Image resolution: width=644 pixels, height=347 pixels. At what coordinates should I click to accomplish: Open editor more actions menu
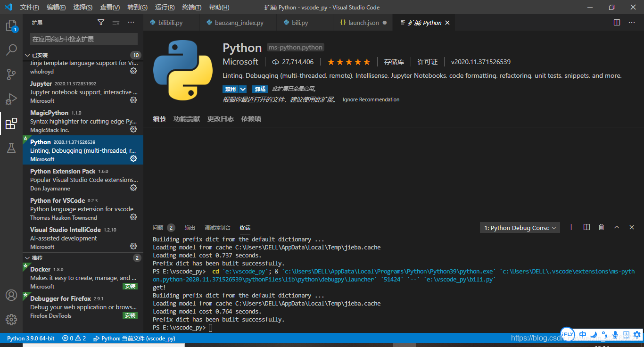[632, 23]
